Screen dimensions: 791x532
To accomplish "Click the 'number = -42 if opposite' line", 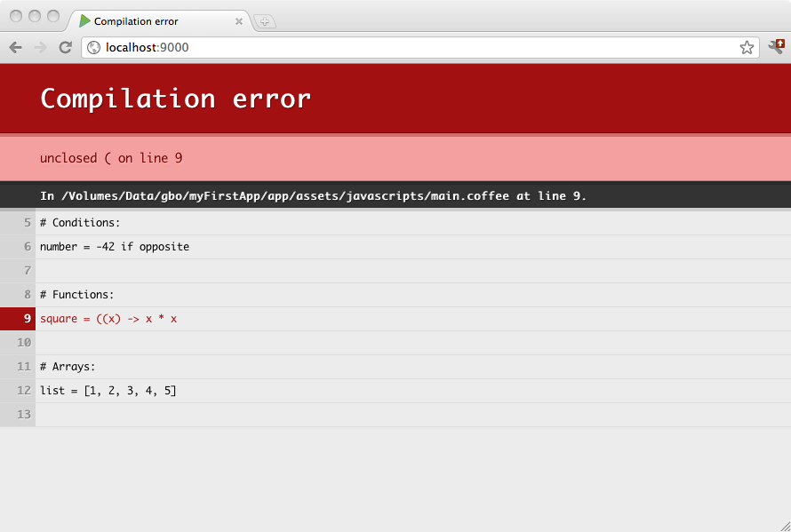I will pyautogui.click(x=115, y=246).
